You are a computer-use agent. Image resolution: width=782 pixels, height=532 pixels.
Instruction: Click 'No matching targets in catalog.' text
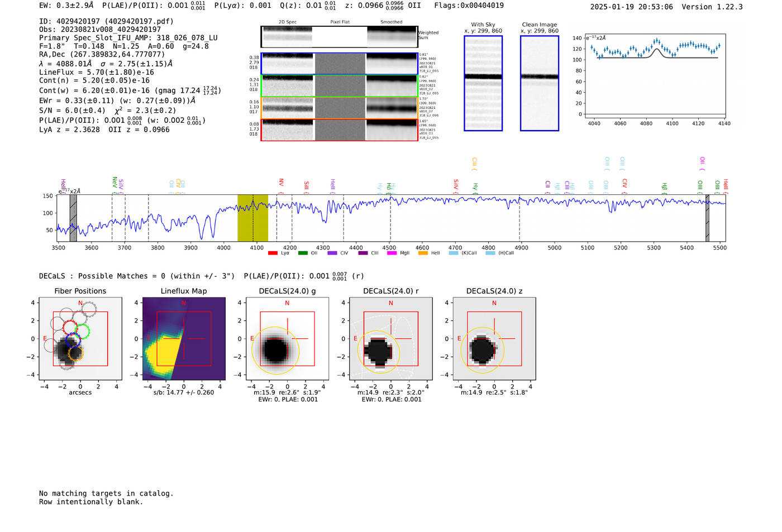click(106, 493)
